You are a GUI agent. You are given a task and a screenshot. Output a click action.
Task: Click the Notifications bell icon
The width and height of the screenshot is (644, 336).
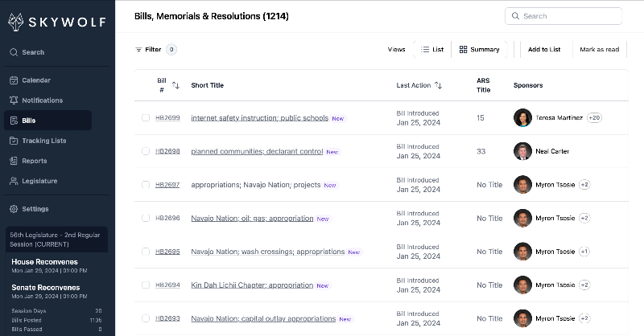[14, 100]
